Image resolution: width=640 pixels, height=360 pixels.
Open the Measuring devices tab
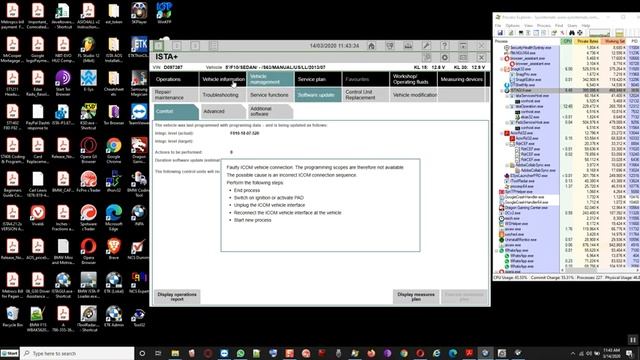click(x=461, y=79)
